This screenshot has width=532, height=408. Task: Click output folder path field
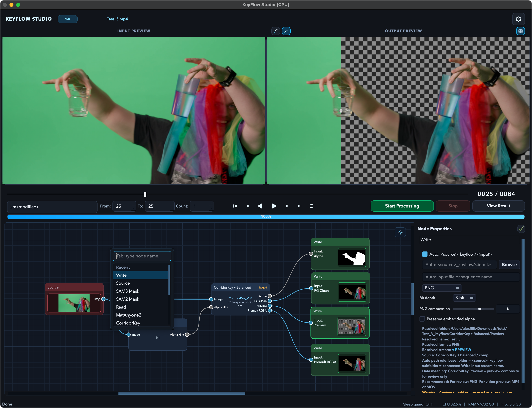[x=459, y=265]
